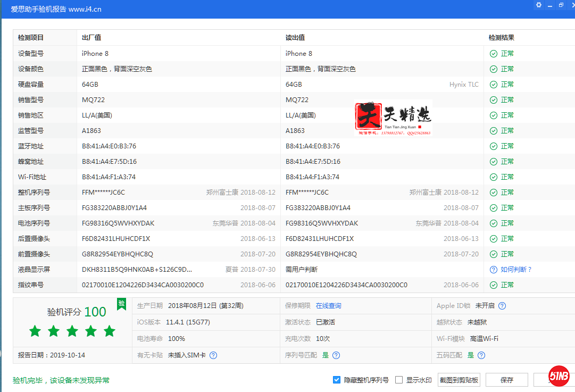This screenshot has width=575, height=392.
Task: Click the help icon beside 五码匹配
Action: point(481,355)
